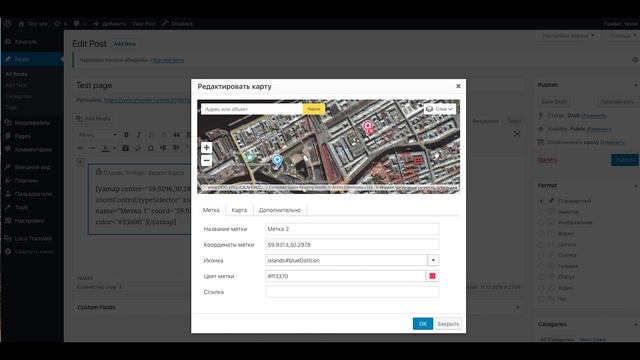Select the pink placemark on the map
The width and height of the screenshot is (640, 360).
368,127
